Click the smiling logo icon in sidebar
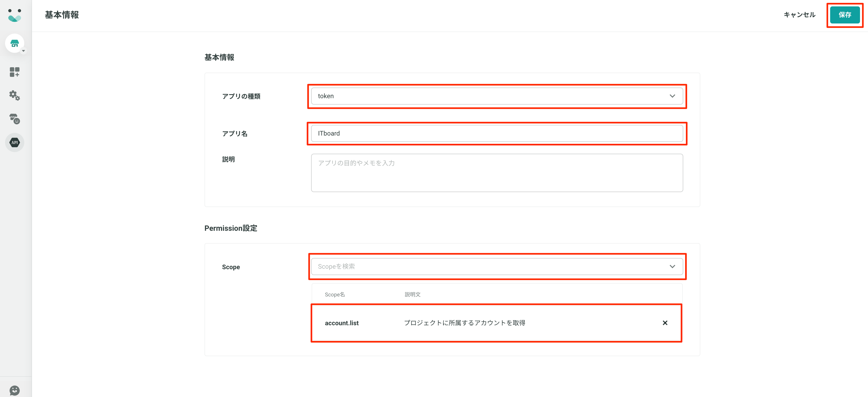Screen dimensions: 868x397 pos(14,15)
